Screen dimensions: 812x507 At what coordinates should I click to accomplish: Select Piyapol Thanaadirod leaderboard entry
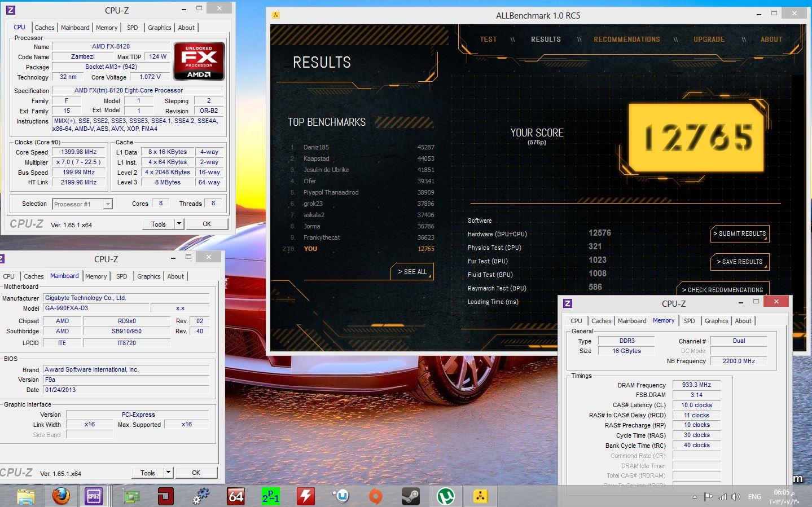click(362, 192)
